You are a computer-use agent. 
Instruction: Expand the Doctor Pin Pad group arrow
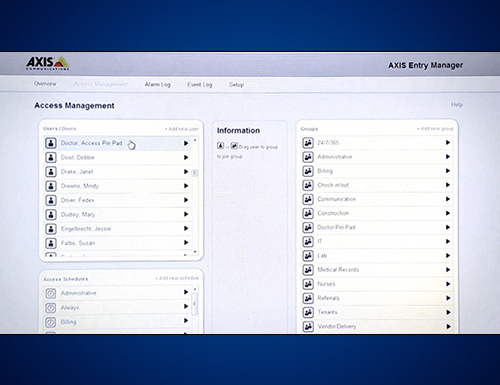[448, 227]
